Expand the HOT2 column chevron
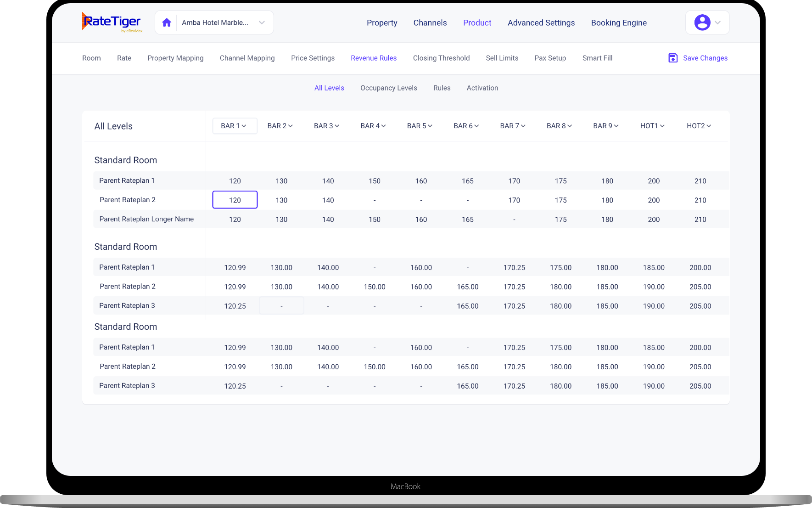Screen dimensions: 812x508 pos(709,126)
